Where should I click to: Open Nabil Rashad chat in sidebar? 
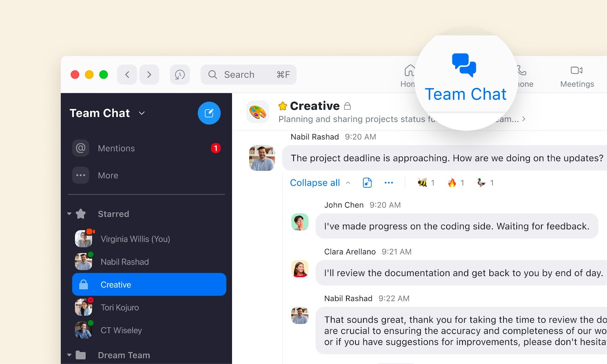click(x=150, y=262)
